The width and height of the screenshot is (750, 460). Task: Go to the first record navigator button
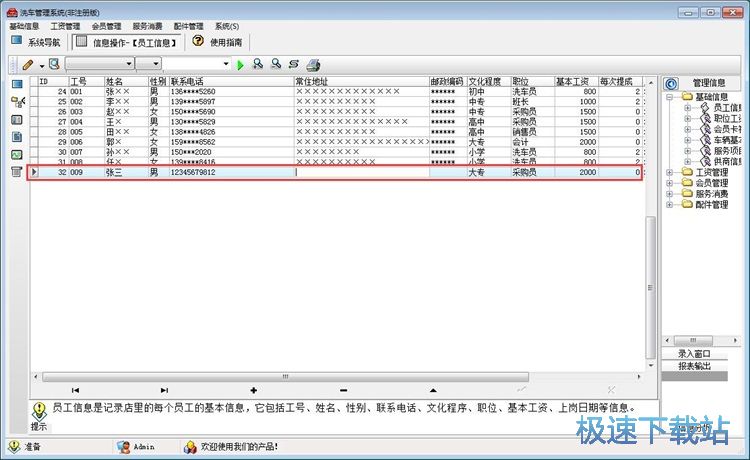tap(75, 391)
